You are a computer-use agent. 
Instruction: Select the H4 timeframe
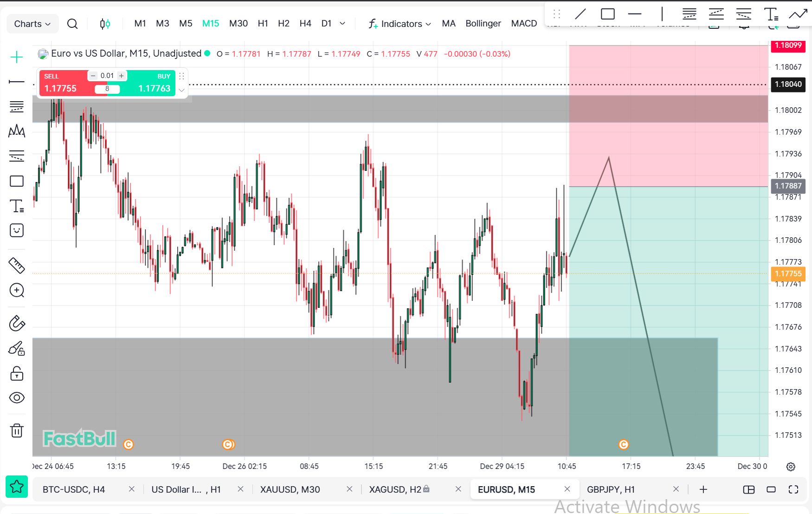[305, 23]
